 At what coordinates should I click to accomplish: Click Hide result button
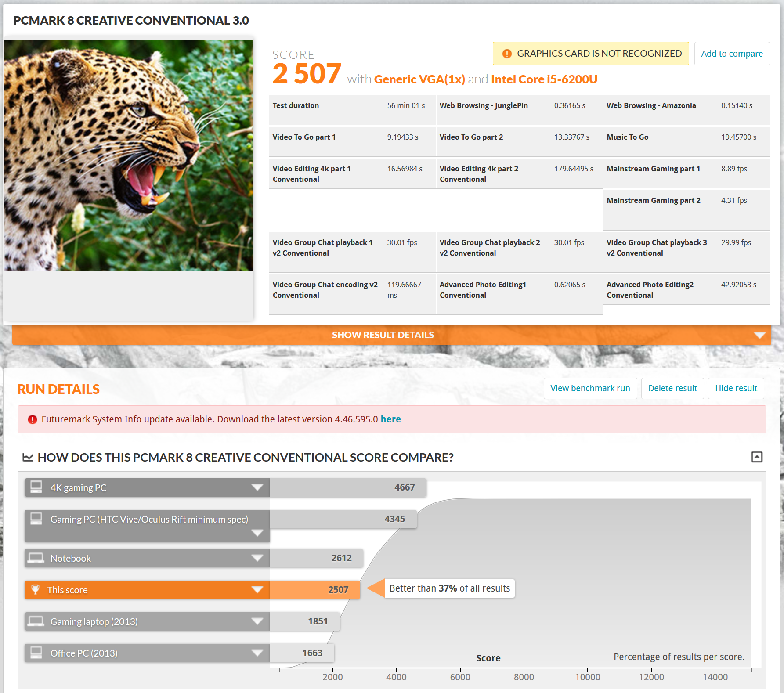click(736, 388)
